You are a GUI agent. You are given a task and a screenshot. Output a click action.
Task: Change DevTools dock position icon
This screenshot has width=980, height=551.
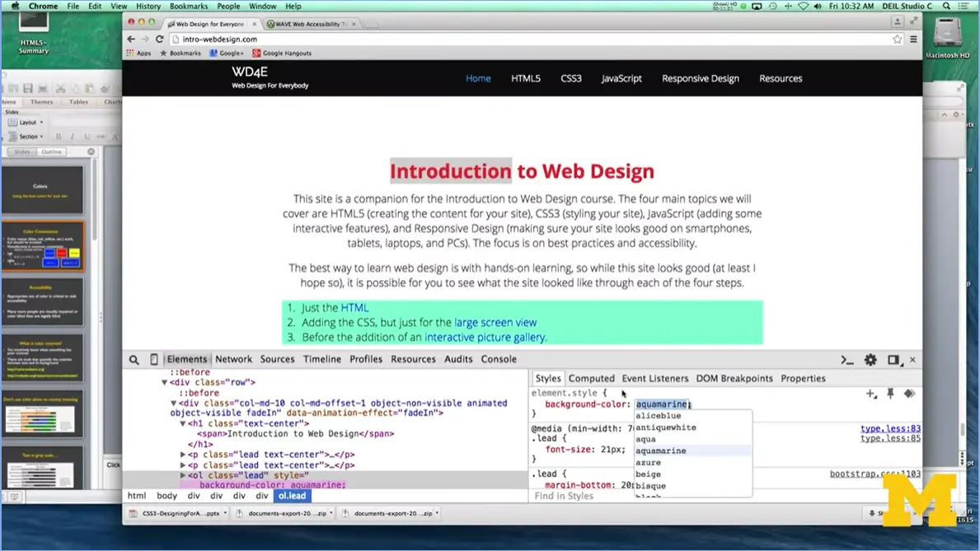tap(892, 360)
